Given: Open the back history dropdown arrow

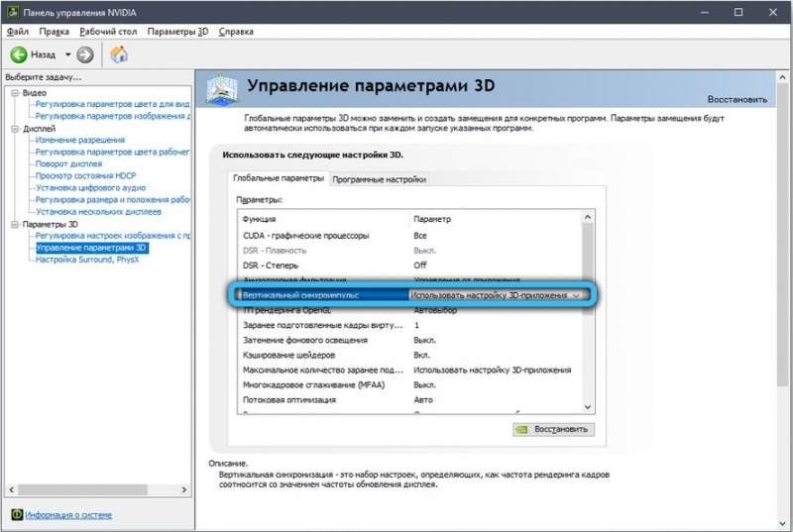Looking at the screenshot, I should click(67, 54).
